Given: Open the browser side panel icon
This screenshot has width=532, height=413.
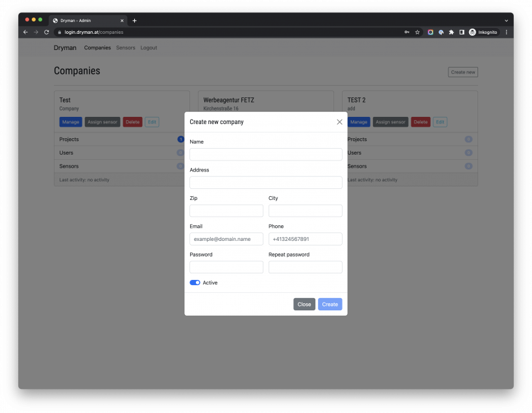Looking at the screenshot, I should click(461, 32).
